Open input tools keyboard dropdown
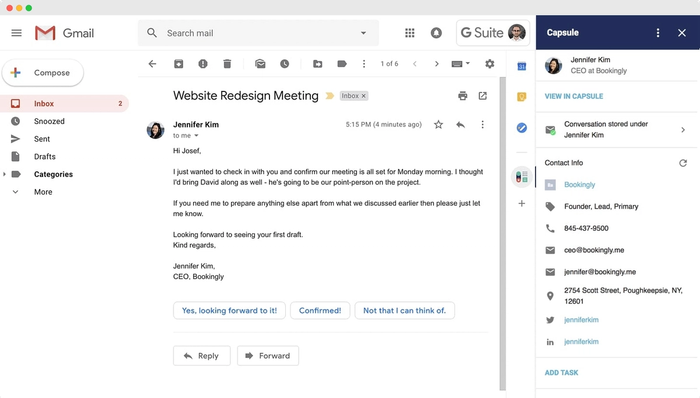The height and width of the screenshot is (398, 700). pyautogui.click(x=461, y=64)
